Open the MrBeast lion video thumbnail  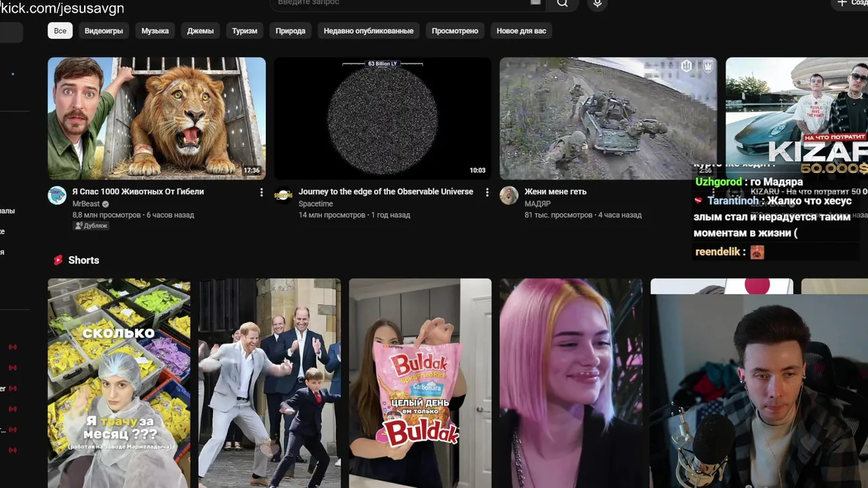coord(157,118)
